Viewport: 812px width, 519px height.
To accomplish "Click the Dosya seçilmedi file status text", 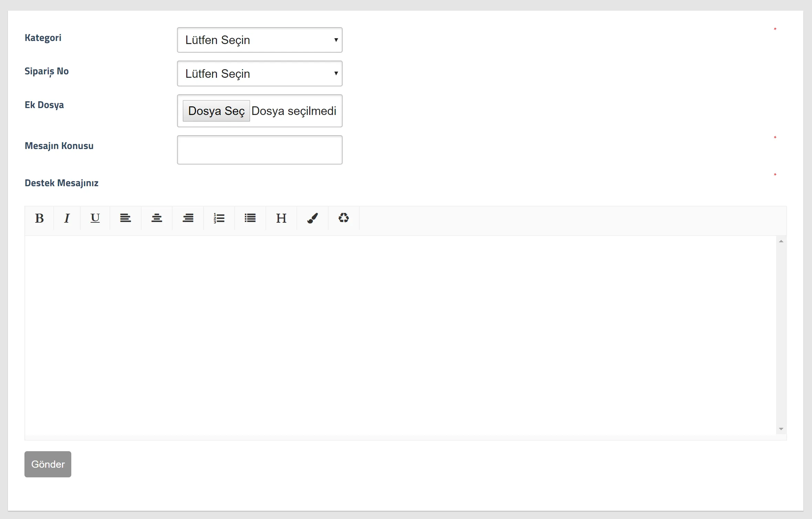I will [294, 111].
